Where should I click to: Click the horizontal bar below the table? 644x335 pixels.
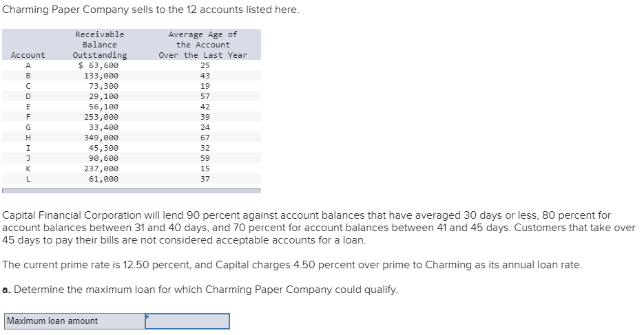point(131,191)
